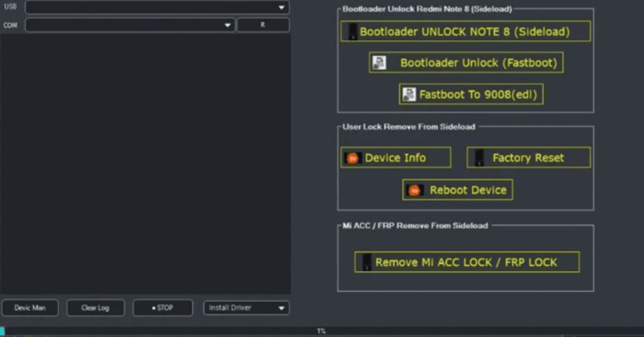Click inside the empty log output area
644x337 pixels.
click(x=145, y=164)
